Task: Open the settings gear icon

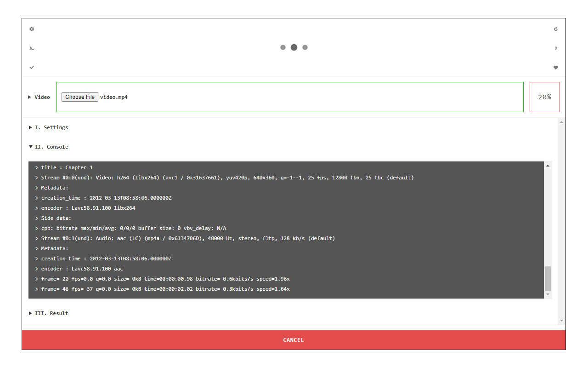Action: [32, 29]
